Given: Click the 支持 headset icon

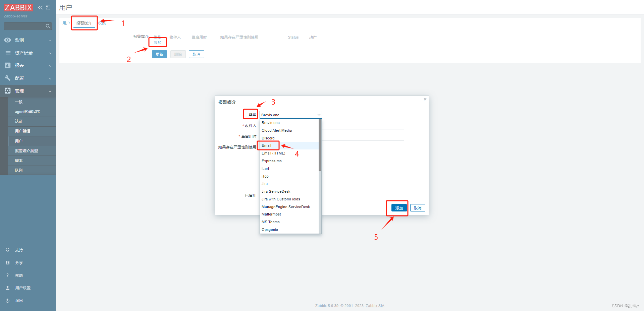Looking at the screenshot, I should pos(7,250).
